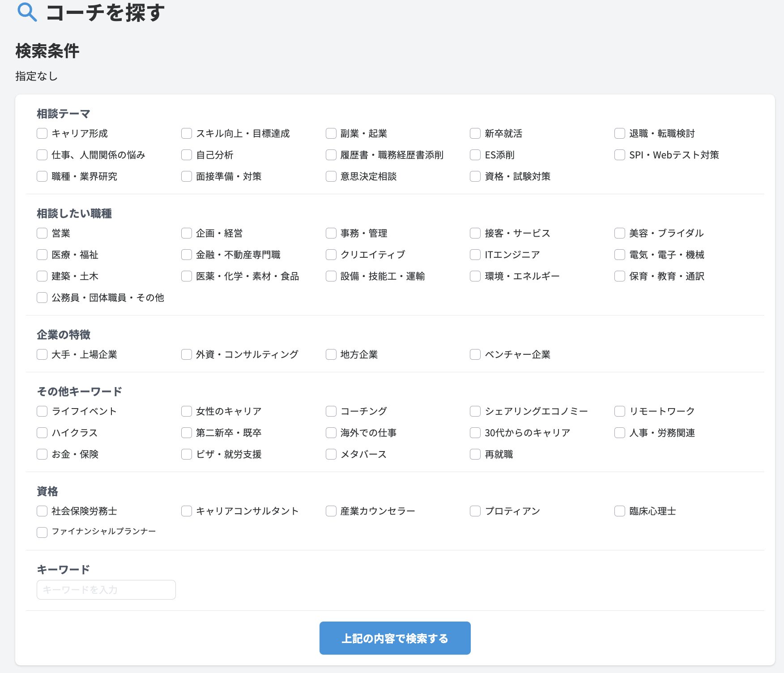Image resolution: width=784 pixels, height=673 pixels.
Task: Enable the ベンチャー企業 checkbox
Action: [475, 354]
